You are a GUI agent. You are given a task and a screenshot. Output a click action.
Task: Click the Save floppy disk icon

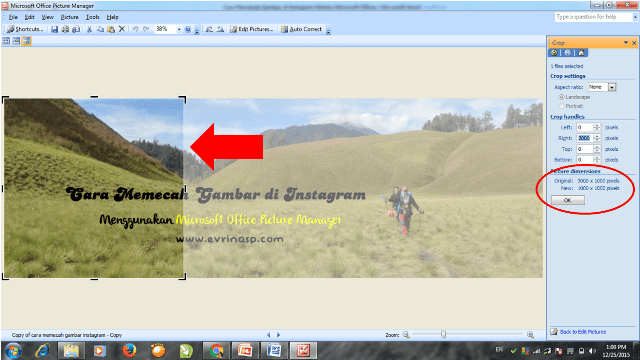coord(54,29)
